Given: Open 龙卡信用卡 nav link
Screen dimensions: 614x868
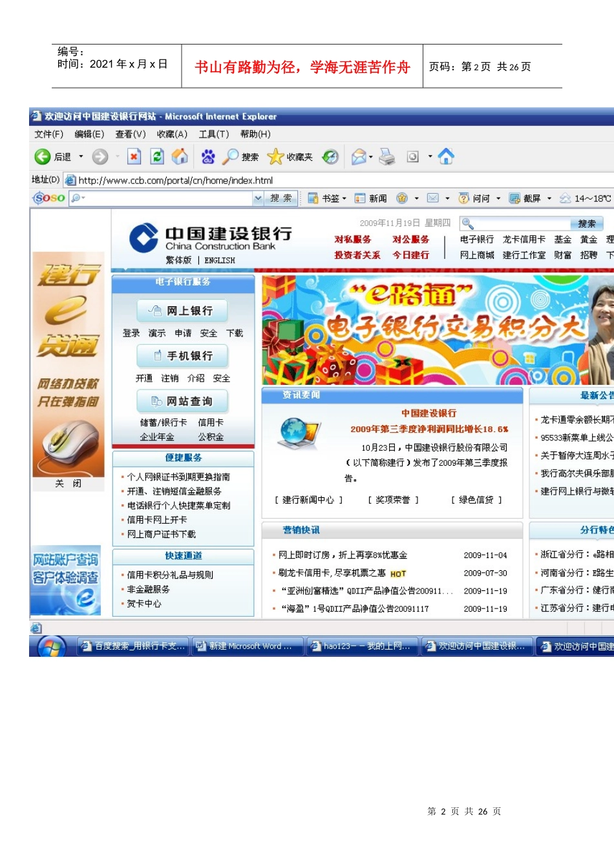Looking at the screenshot, I should point(524,240).
